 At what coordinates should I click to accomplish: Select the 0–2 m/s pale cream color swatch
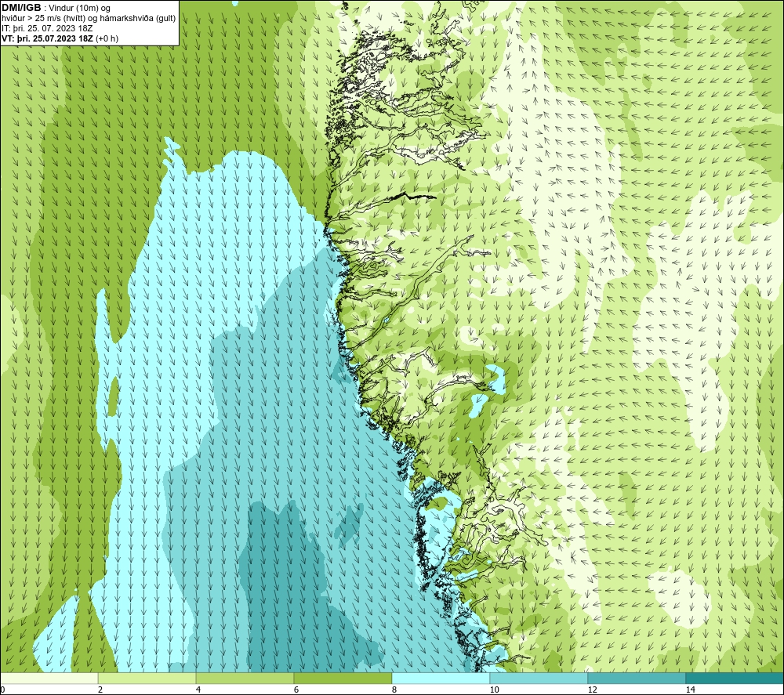49,678
